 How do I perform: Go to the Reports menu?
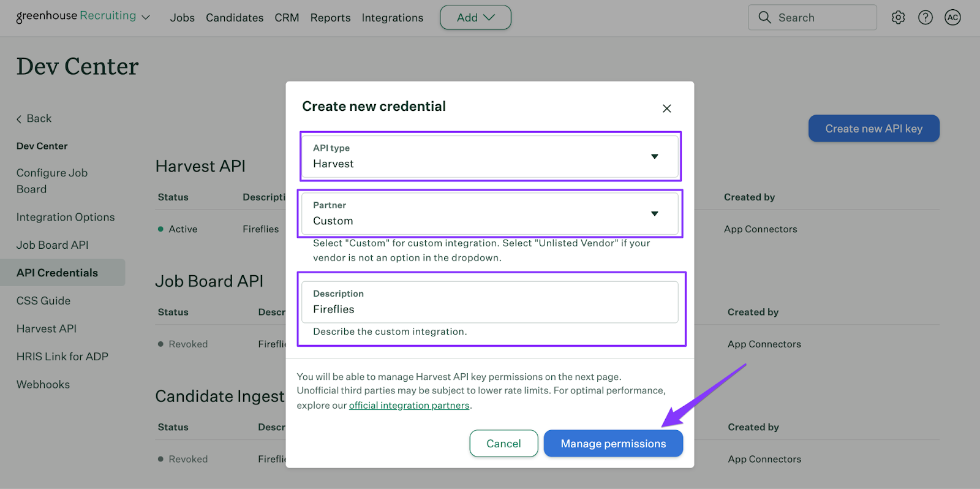tap(330, 18)
